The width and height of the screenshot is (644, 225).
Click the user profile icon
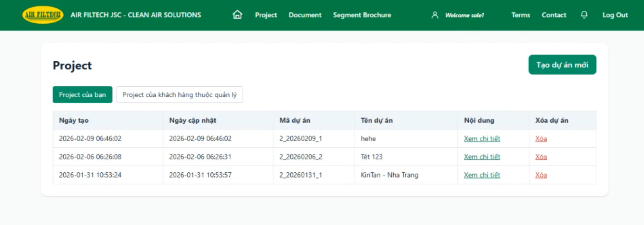coord(435,15)
